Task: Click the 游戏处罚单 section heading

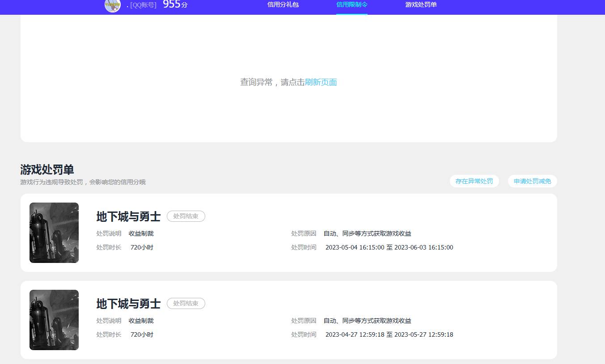Action: 47,170
